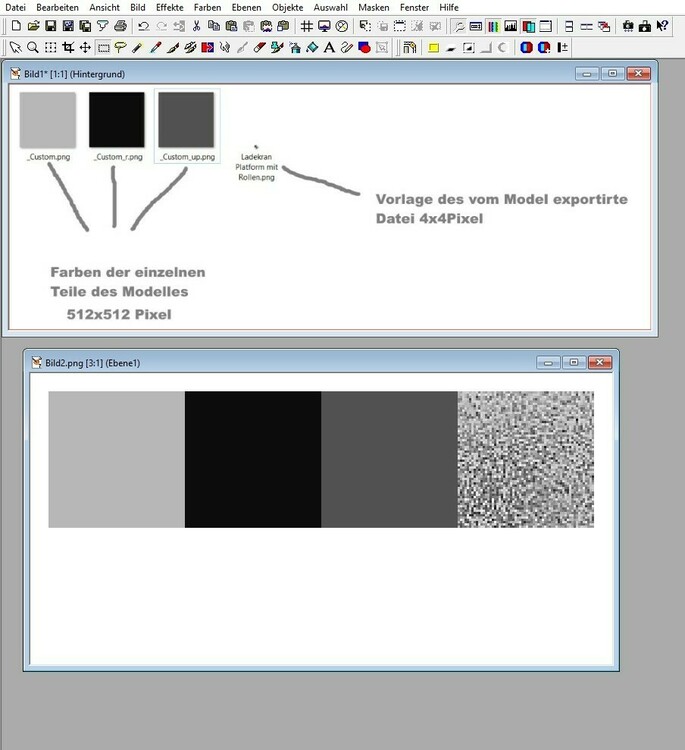Click the blue-red mask icon

tap(526, 47)
